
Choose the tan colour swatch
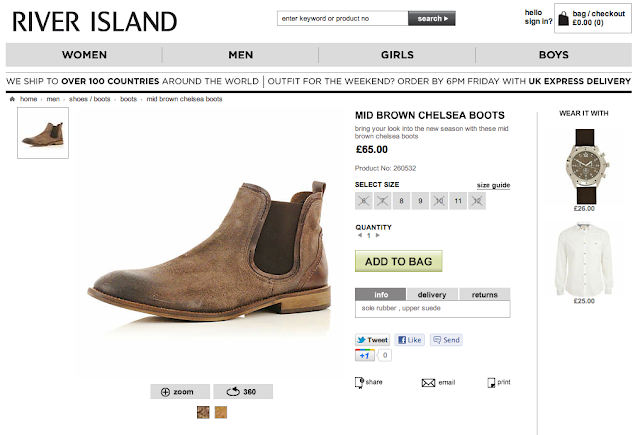221,412
